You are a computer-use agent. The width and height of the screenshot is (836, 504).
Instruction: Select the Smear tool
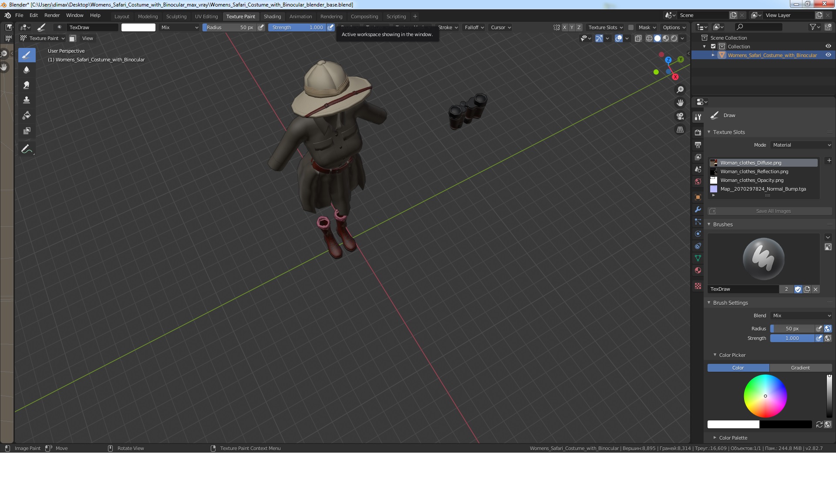pyautogui.click(x=27, y=85)
